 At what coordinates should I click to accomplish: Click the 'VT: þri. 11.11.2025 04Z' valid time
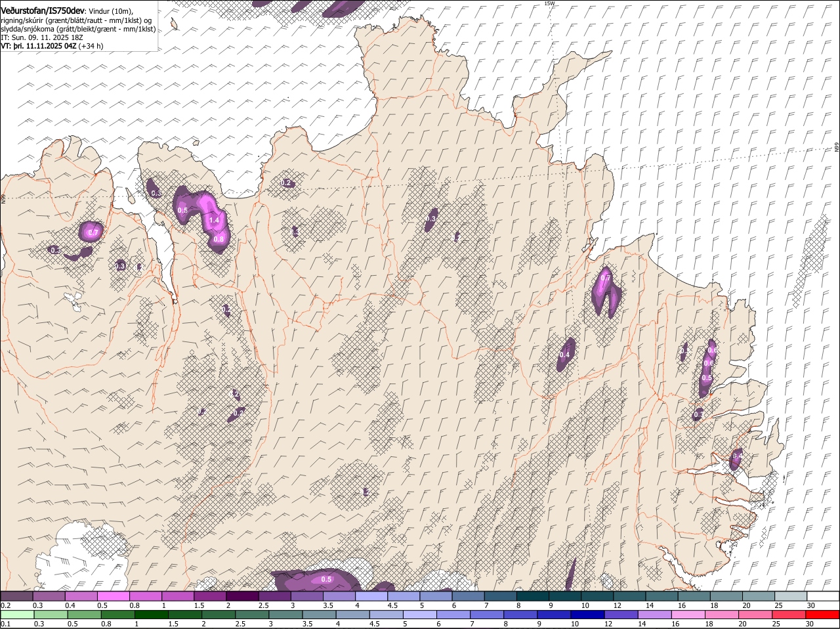pos(39,46)
